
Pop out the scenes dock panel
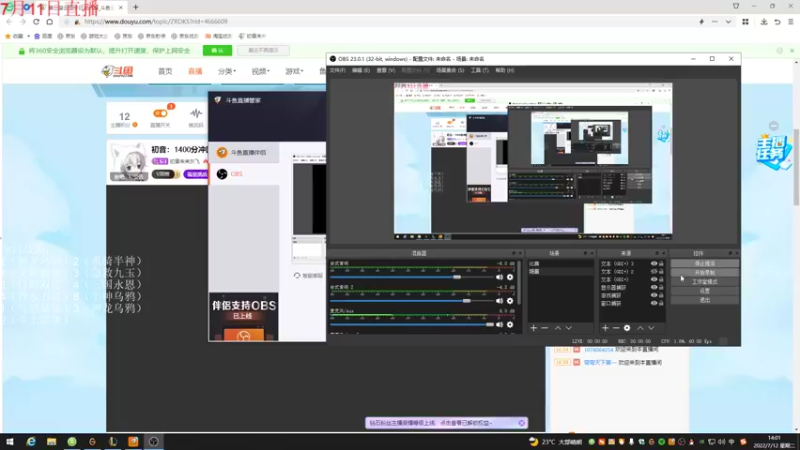pyautogui.click(x=585, y=253)
